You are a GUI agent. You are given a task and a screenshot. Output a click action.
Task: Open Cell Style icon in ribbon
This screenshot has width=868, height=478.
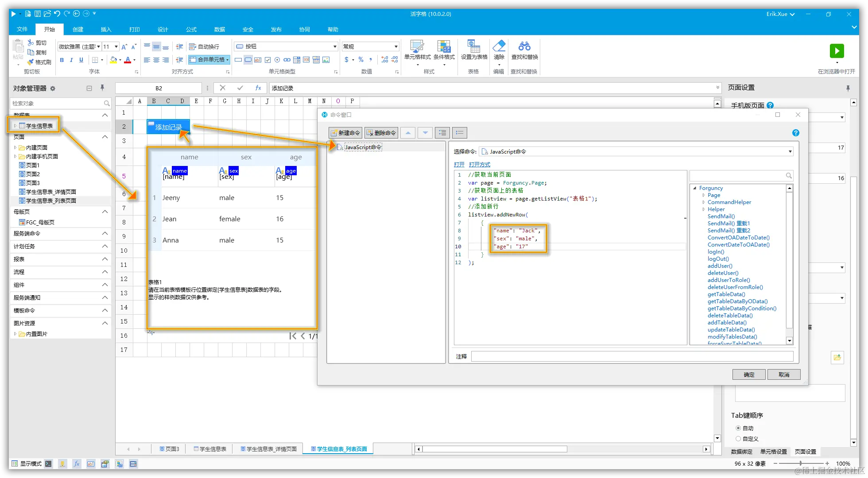point(417,46)
